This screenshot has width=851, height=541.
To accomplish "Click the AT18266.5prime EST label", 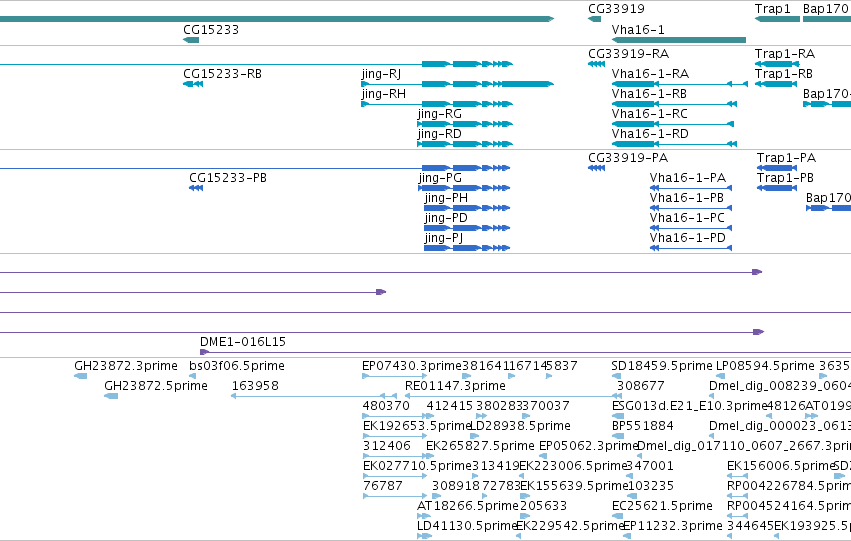I will coord(468,506).
